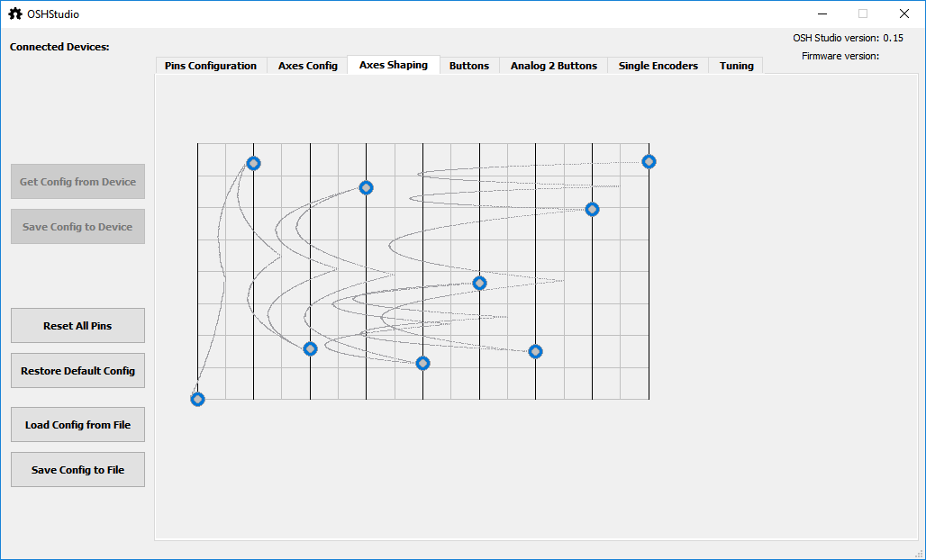
Task: Select the last curve point at the grid's top-right
Action: pos(649,161)
